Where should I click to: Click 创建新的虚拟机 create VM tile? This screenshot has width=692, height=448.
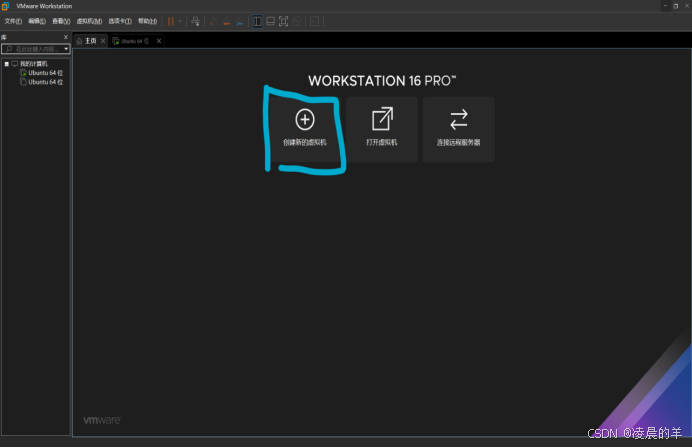point(305,129)
